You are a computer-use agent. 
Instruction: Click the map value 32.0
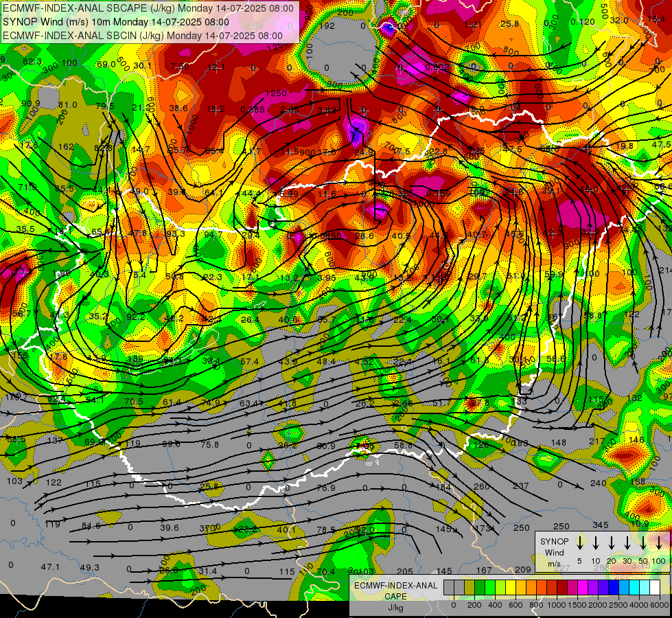coord(619,20)
